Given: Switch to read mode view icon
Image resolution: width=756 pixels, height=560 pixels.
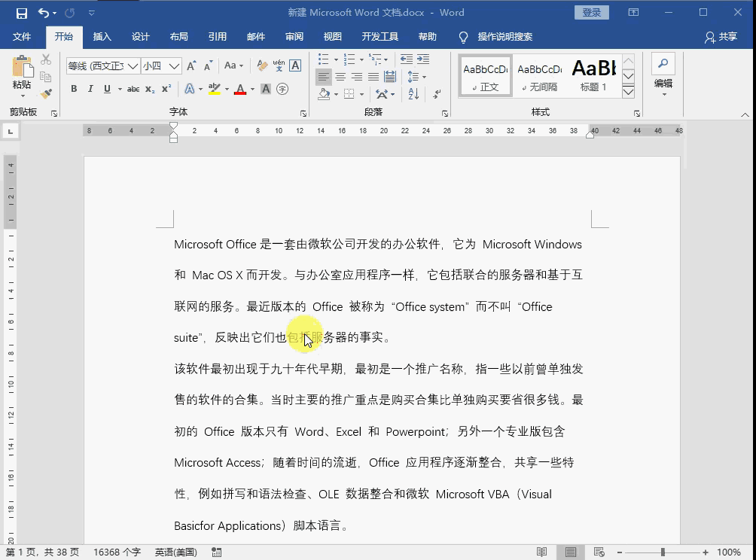Looking at the screenshot, I should 542,552.
